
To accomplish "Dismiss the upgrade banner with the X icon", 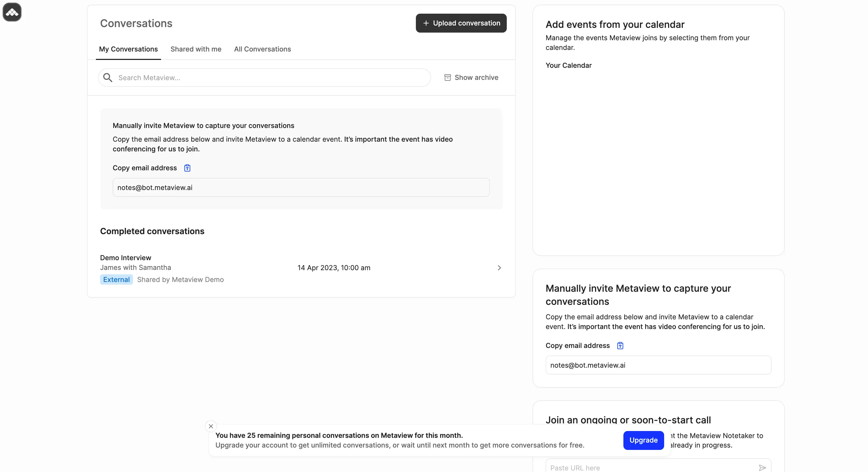I will coord(211,426).
